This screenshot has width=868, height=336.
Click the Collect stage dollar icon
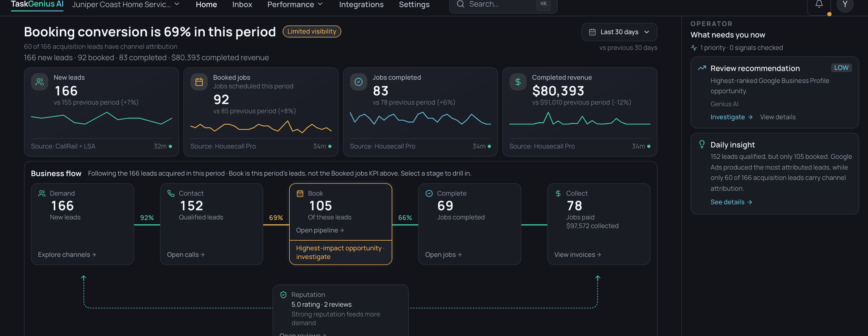click(558, 194)
